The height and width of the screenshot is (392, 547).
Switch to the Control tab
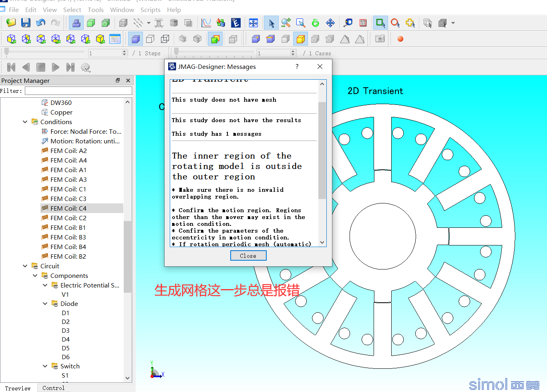click(x=53, y=388)
